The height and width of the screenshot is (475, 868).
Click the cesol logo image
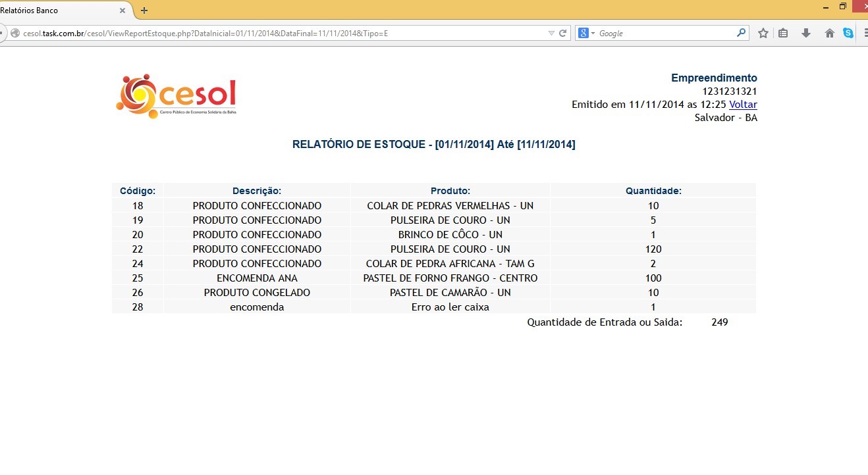tap(176, 97)
